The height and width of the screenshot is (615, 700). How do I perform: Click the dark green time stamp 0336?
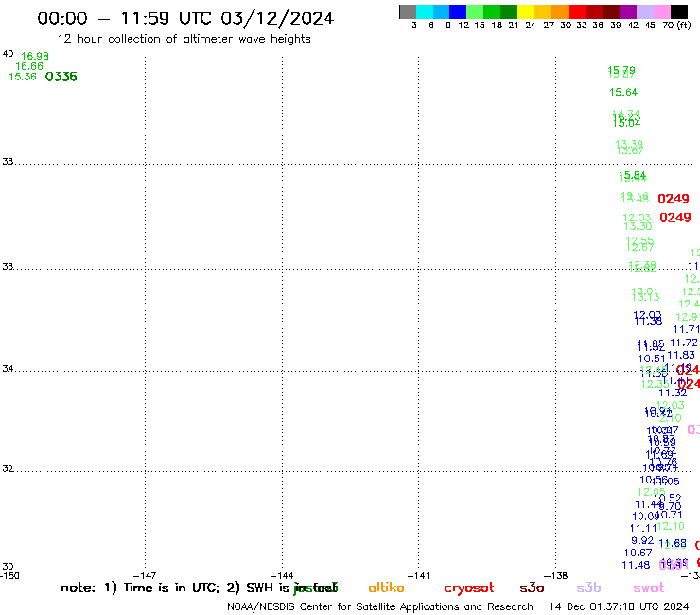(61, 77)
